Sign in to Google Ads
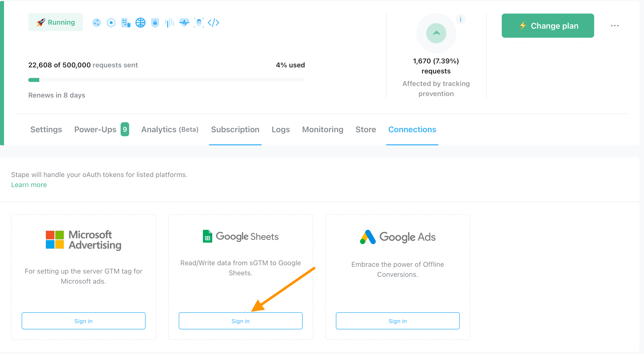 (x=398, y=321)
